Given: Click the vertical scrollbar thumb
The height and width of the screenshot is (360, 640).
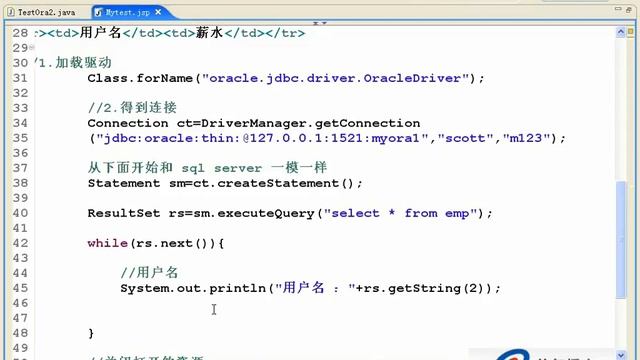Looking at the screenshot, I should click(620, 240).
